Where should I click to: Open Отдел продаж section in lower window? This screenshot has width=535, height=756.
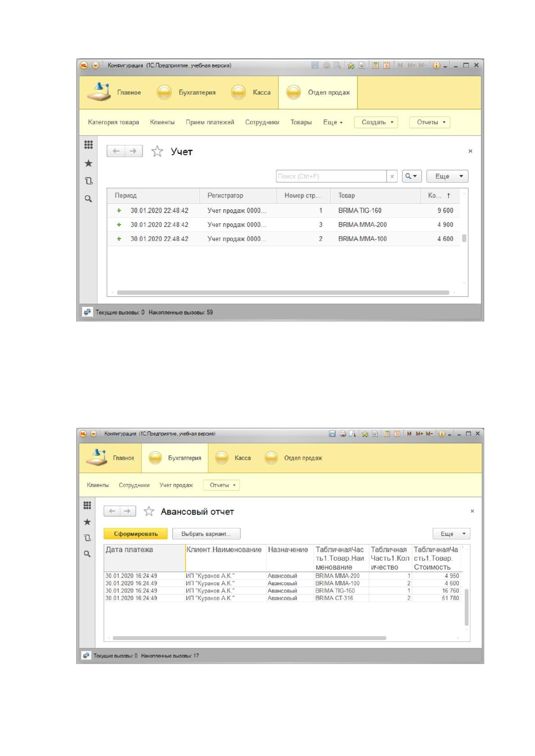293,458
